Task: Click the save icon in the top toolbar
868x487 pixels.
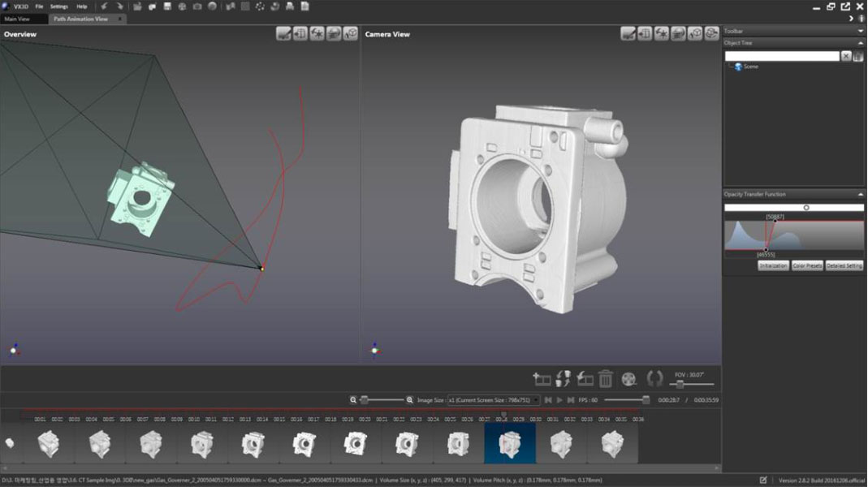Action: click(167, 6)
